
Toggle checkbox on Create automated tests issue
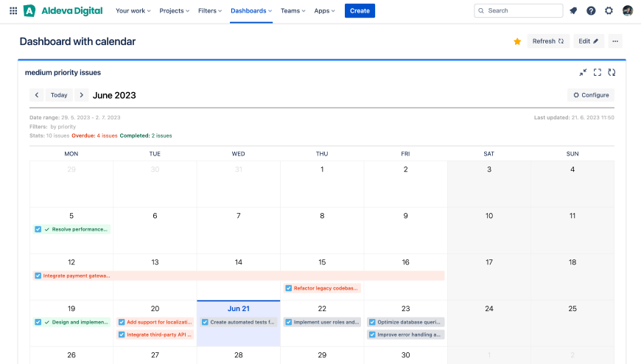(x=206, y=322)
